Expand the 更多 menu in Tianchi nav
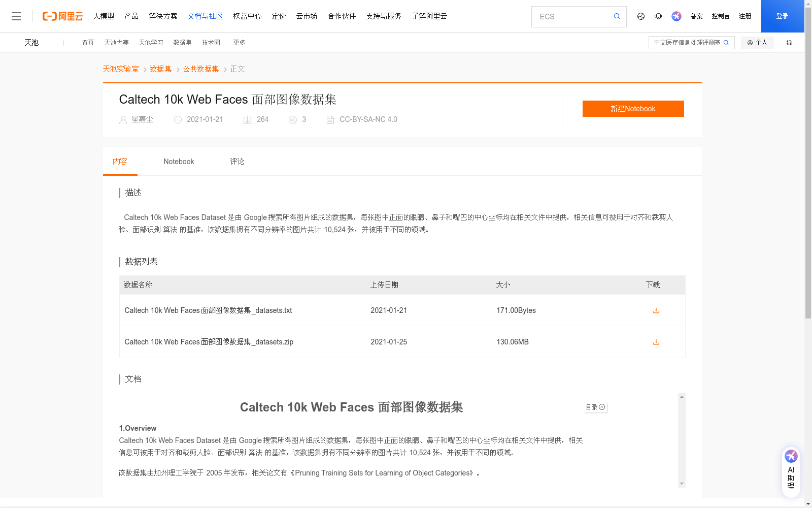 point(239,43)
